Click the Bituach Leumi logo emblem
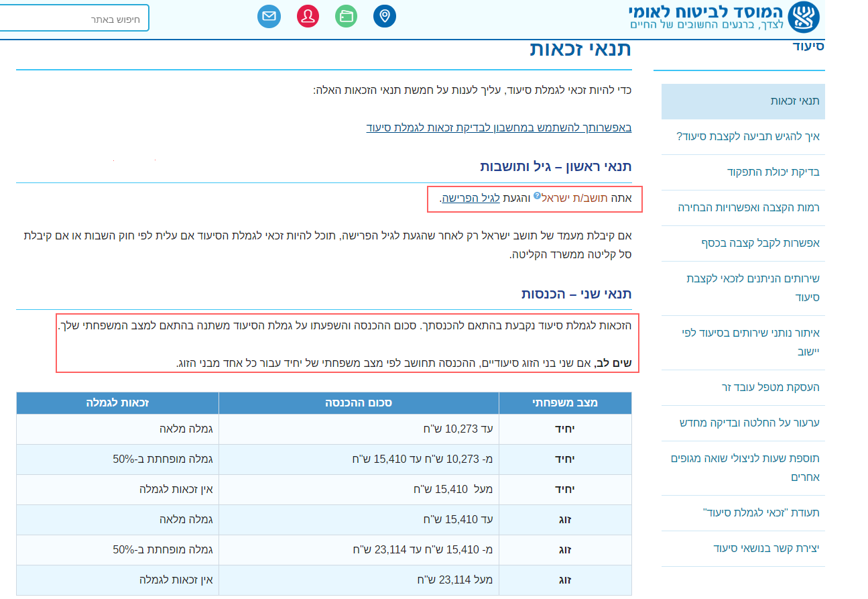 (804, 18)
